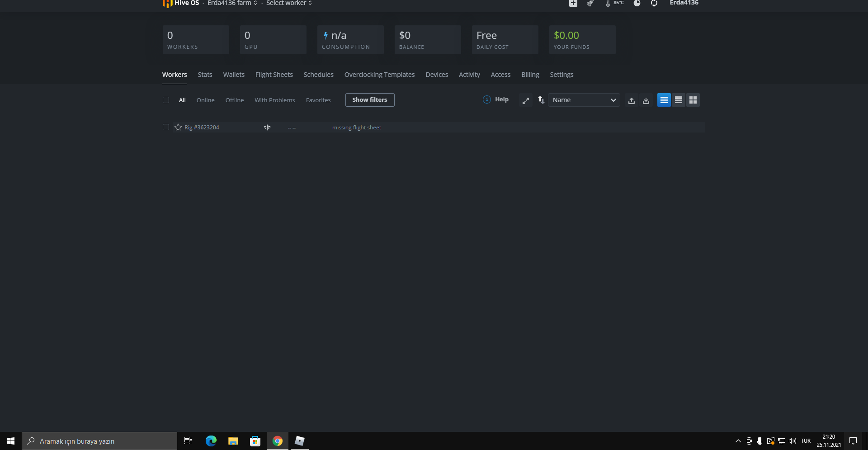Click the Your Funds $0.00 card
Viewport: 868px width, 450px height.
pos(582,40)
